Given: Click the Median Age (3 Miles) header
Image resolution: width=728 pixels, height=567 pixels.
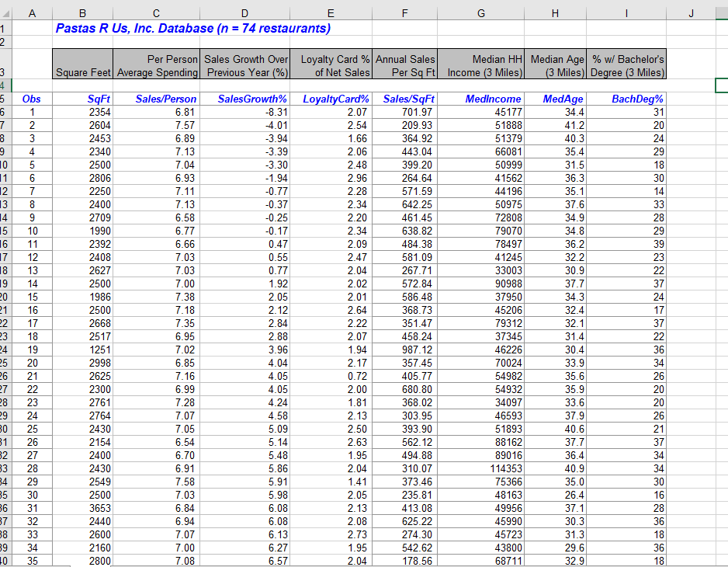Looking at the screenshot, I should tap(555, 64).
